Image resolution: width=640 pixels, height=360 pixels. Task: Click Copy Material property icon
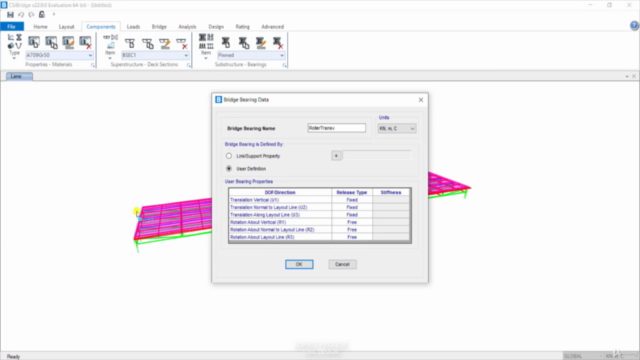tap(51, 42)
